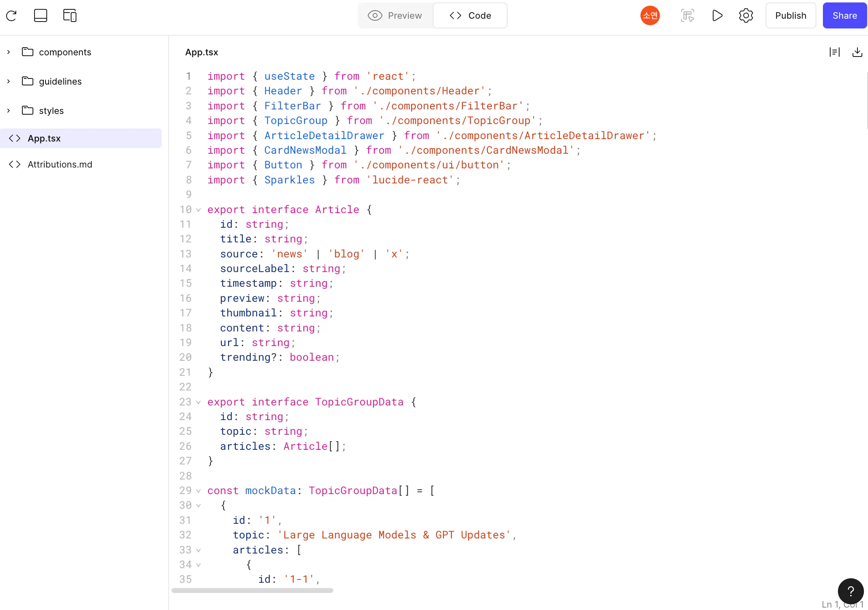The width and height of the screenshot is (868, 610).
Task: Switch to the Preview tab
Action: [x=395, y=15]
